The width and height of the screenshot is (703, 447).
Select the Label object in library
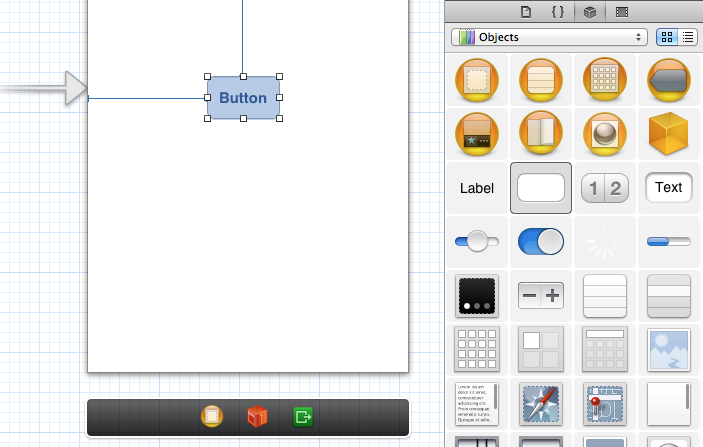pyautogui.click(x=477, y=188)
